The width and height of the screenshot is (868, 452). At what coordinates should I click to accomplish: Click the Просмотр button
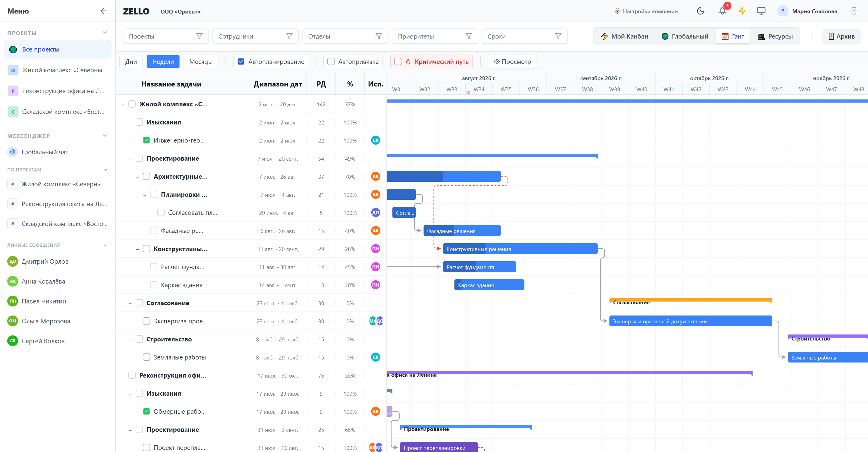coord(512,62)
